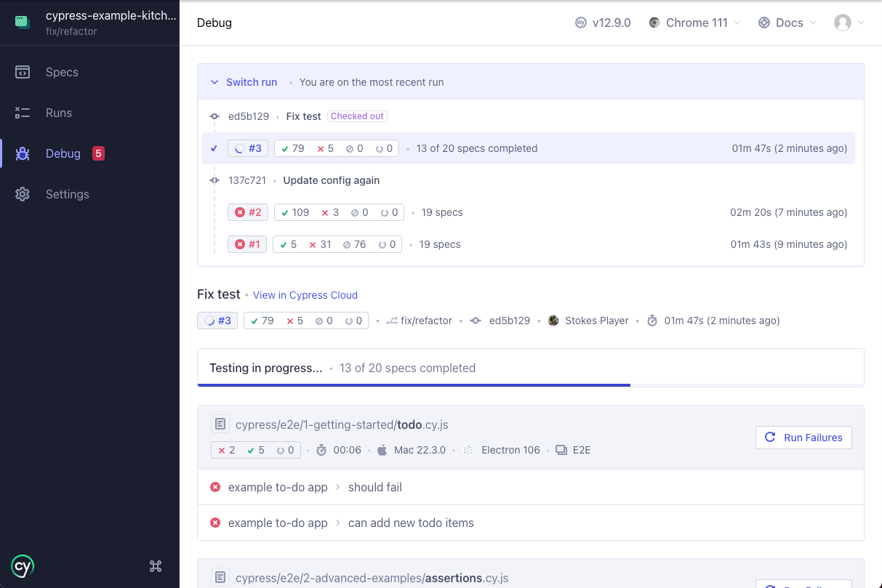Select run #3 in the run list
The height and width of the screenshot is (588, 882).
click(x=248, y=148)
